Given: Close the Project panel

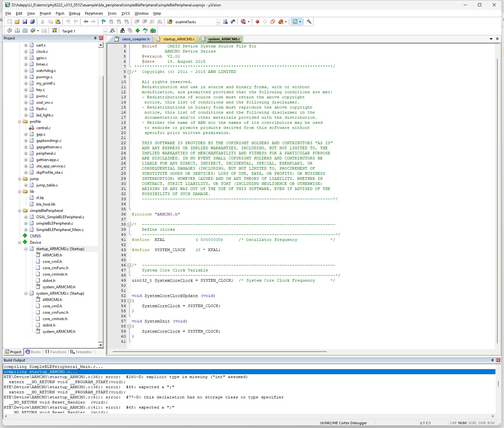Looking at the screenshot, I should (x=101, y=38).
